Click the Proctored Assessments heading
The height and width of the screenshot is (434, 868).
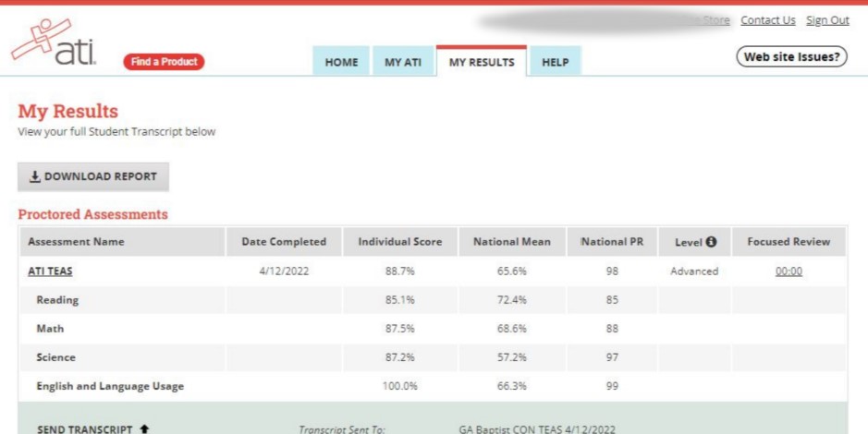[93, 214]
